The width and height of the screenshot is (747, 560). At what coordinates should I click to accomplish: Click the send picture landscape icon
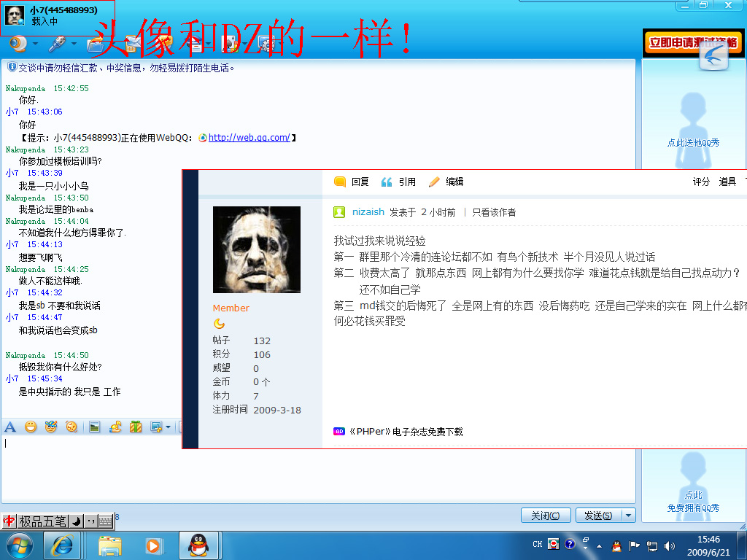pyautogui.click(x=94, y=427)
